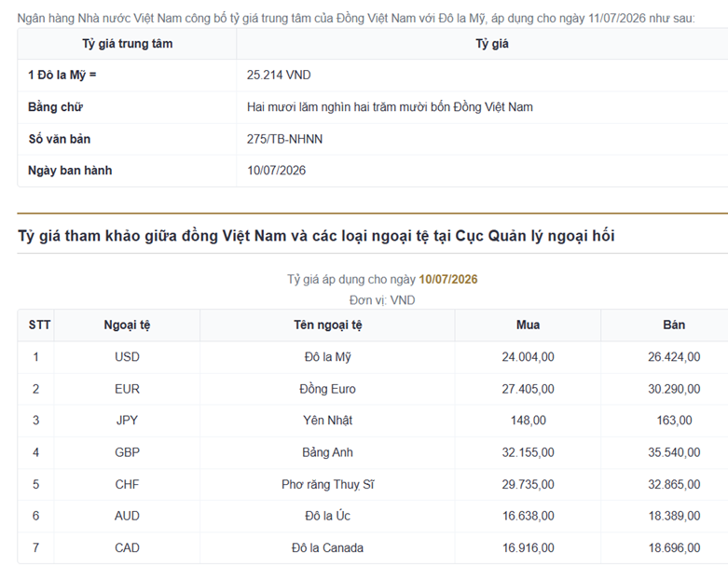Click the Tên ngoại tệ column header
728x567 pixels.
click(328, 325)
